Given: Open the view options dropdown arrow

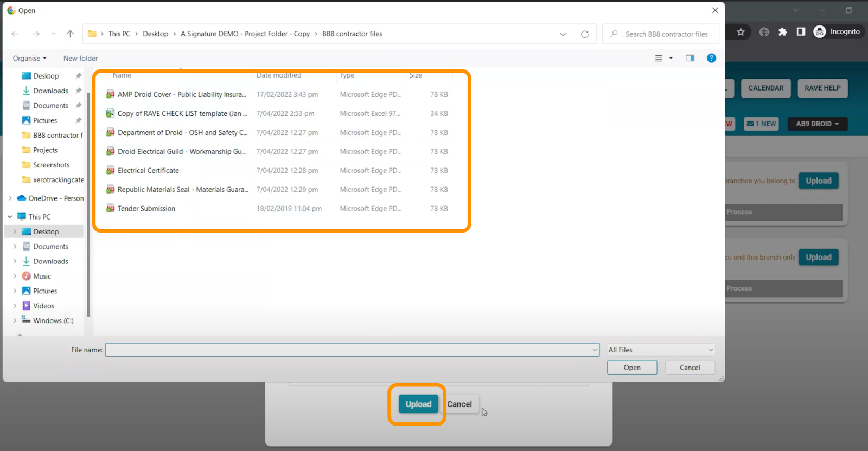Looking at the screenshot, I should [x=671, y=58].
